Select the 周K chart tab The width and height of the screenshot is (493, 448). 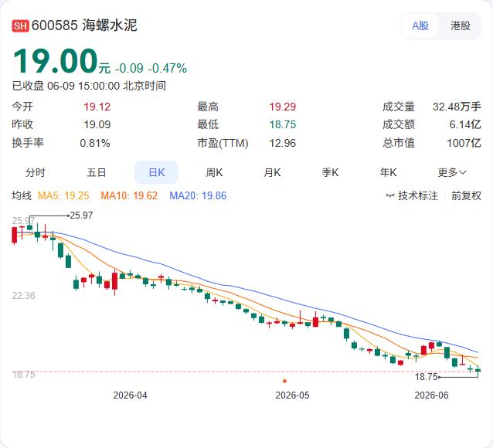click(x=214, y=172)
